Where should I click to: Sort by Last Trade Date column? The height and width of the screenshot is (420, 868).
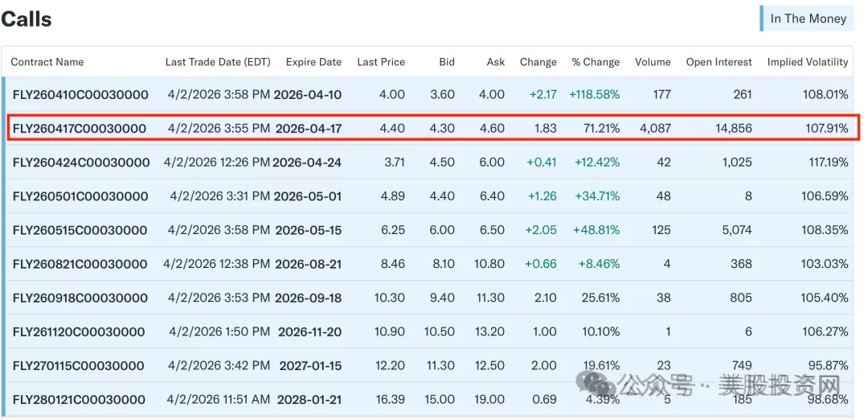[218, 62]
